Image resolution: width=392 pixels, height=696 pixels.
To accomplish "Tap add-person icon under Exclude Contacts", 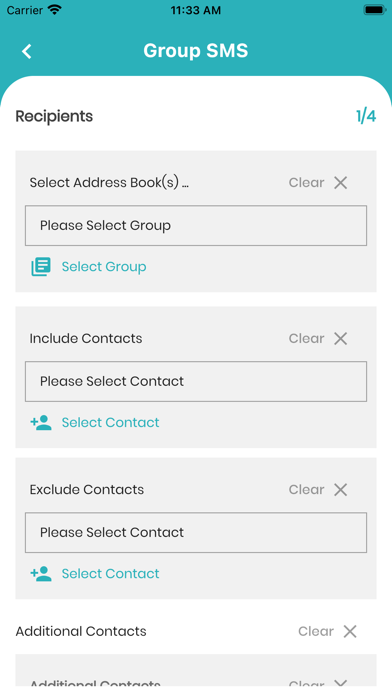I will click(x=41, y=573).
